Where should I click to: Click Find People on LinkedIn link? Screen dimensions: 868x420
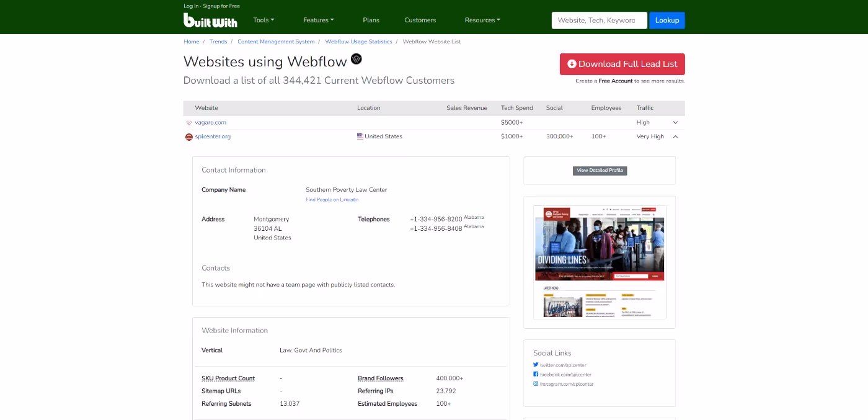332,200
